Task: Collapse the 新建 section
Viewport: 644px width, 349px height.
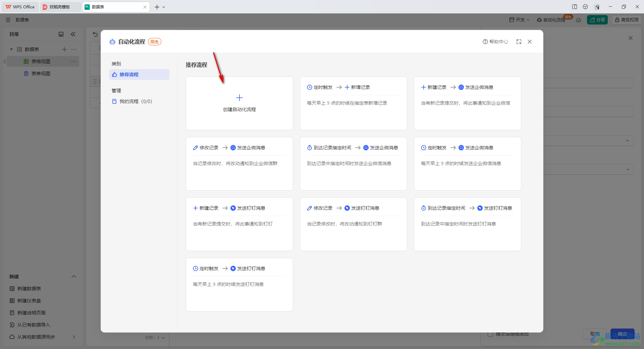Action: pyautogui.click(x=74, y=277)
